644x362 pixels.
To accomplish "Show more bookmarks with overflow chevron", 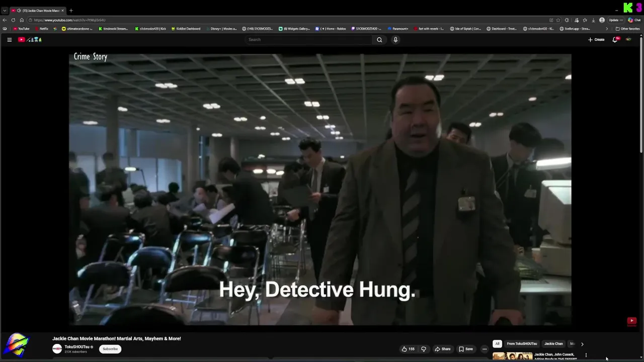I will tap(606, 29).
